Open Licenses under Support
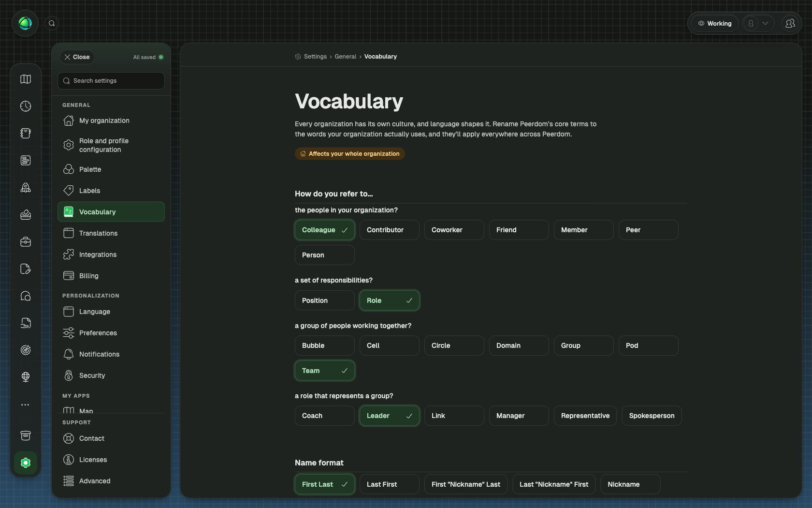 click(111, 460)
